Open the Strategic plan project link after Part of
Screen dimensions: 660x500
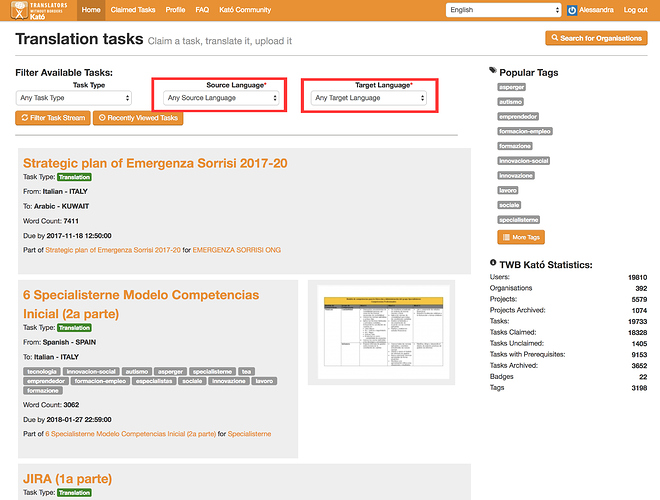pos(113,250)
